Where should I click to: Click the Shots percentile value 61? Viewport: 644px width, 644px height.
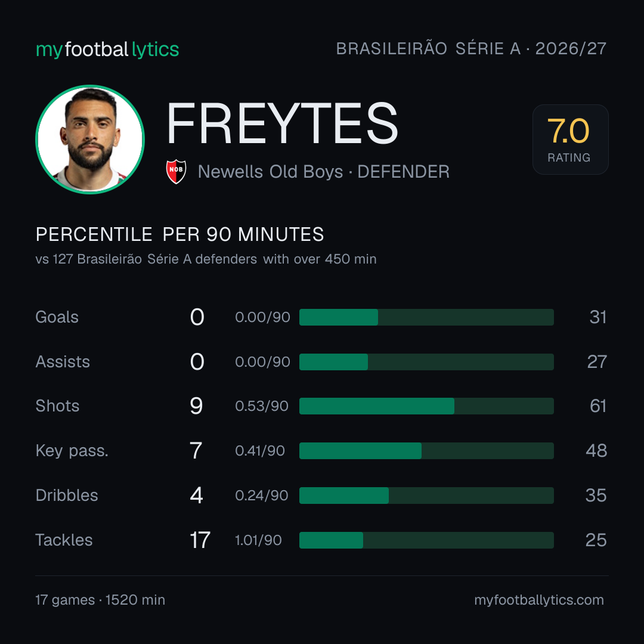(x=598, y=406)
